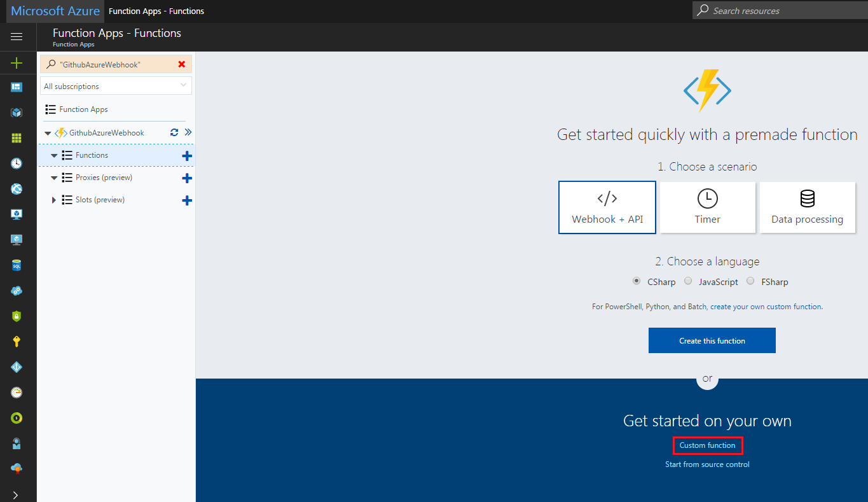Open the blue diamond sidebar icon

(x=17, y=367)
